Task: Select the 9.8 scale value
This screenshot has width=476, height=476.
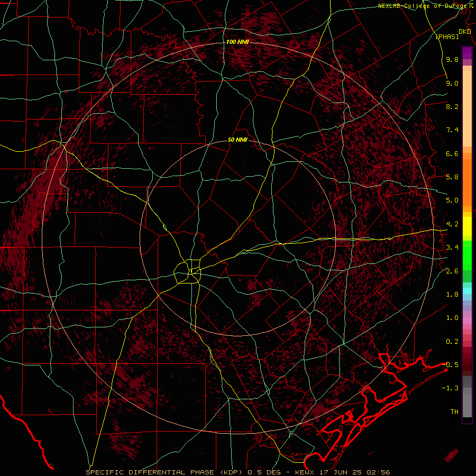Action: coord(452,59)
